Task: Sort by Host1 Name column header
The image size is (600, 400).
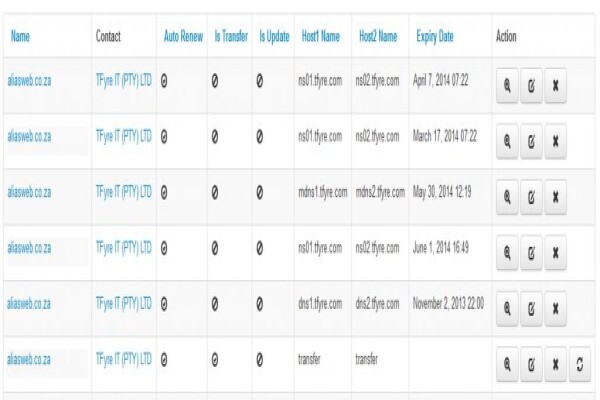Action: click(321, 36)
